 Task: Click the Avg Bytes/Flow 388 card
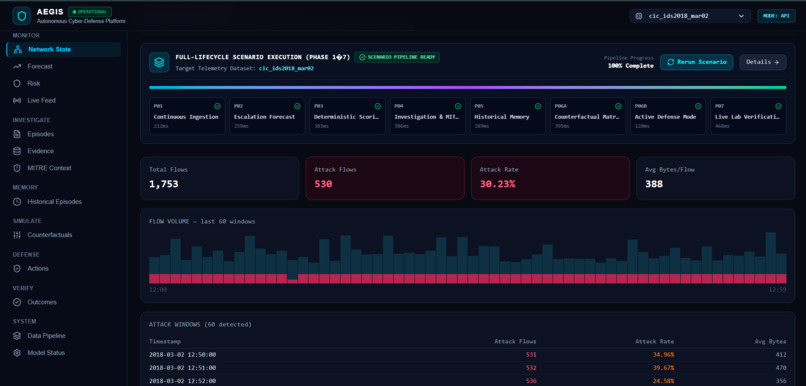point(716,178)
